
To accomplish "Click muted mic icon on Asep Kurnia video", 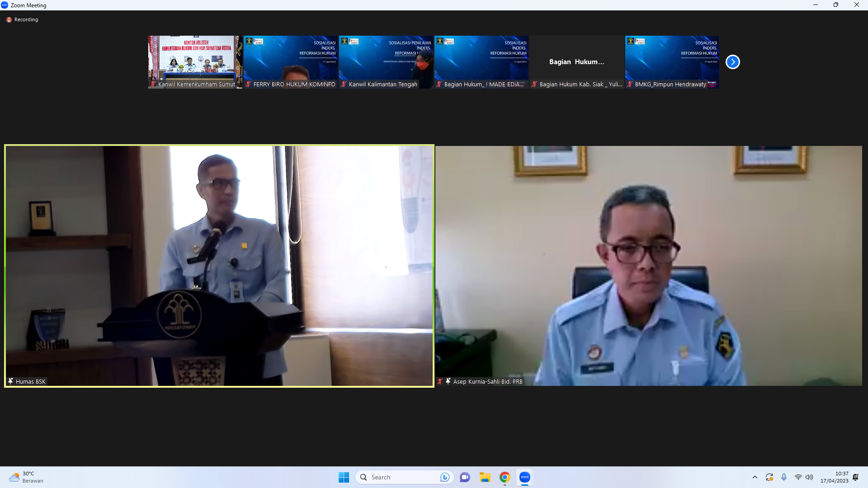I will coord(440,381).
